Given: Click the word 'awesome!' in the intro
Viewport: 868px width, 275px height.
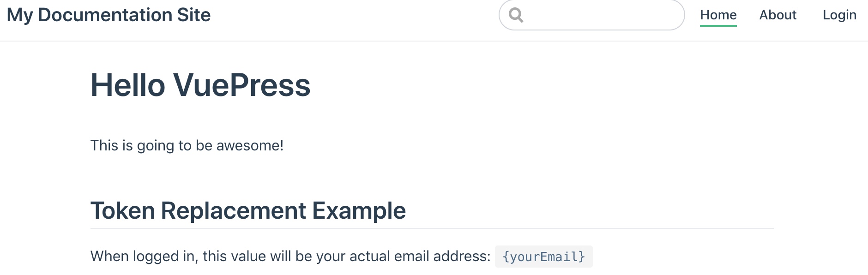Looking at the screenshot, I should click(250, 145).
